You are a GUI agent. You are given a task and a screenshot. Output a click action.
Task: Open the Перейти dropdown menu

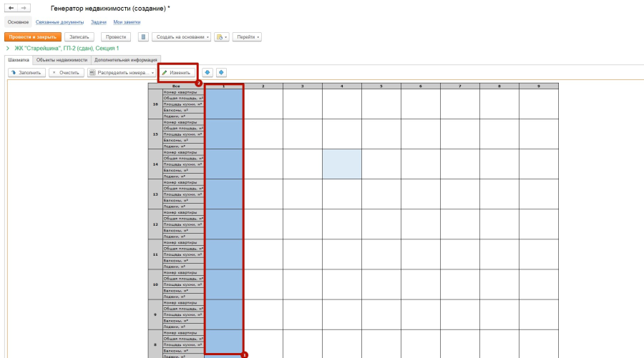click(x=248, y=36)
